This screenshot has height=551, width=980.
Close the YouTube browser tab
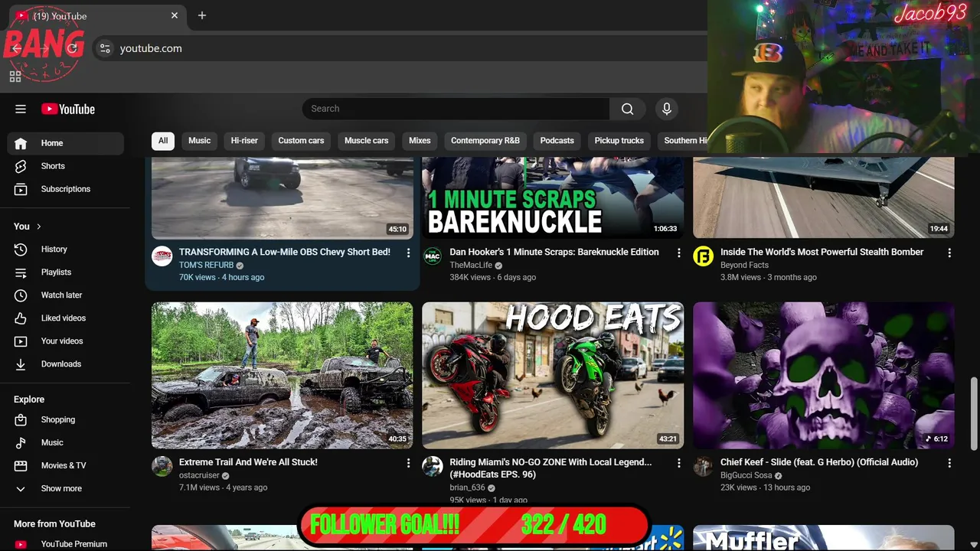pyautogui.click(x=175, y=15)
